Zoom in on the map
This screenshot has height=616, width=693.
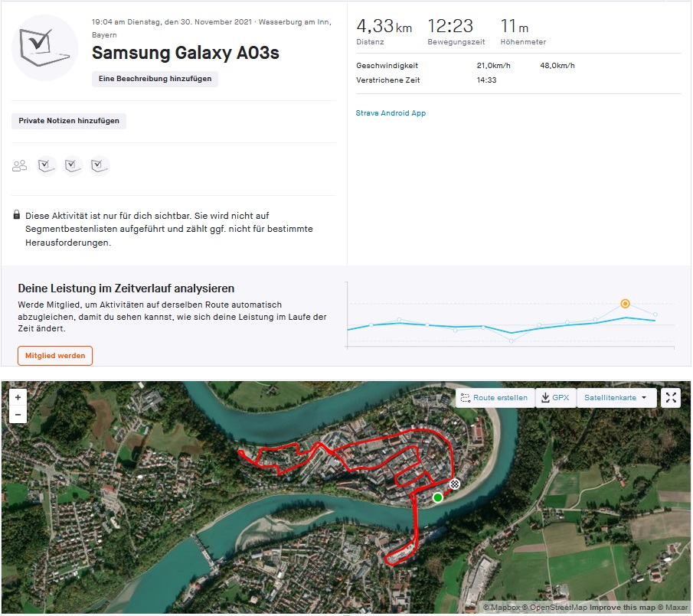point(18,397)
